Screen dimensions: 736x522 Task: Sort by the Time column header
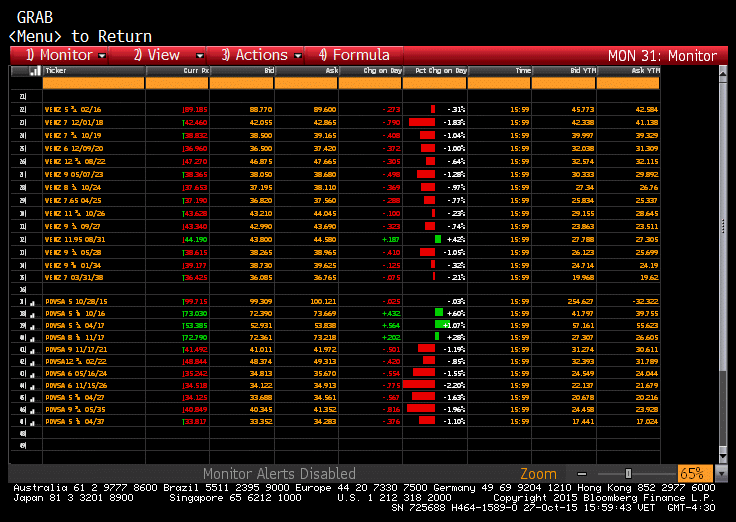(x=499, y=71)
